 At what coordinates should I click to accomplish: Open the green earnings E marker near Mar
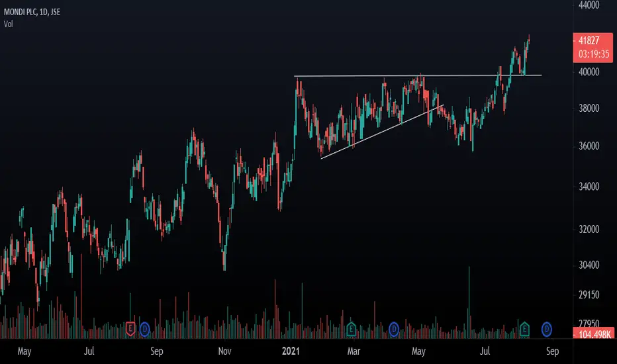click(351, 328)
